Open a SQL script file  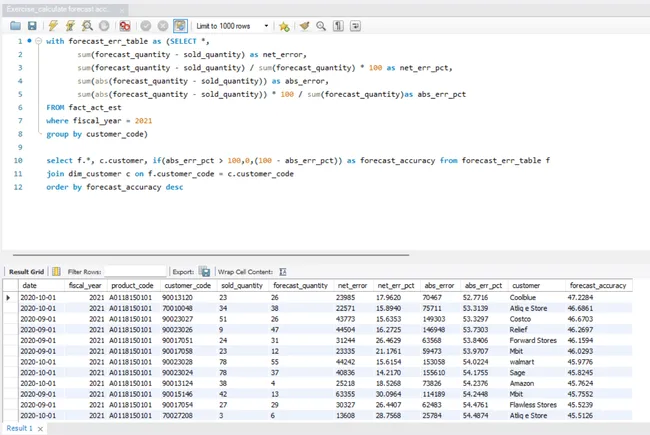tap(15, 26)
